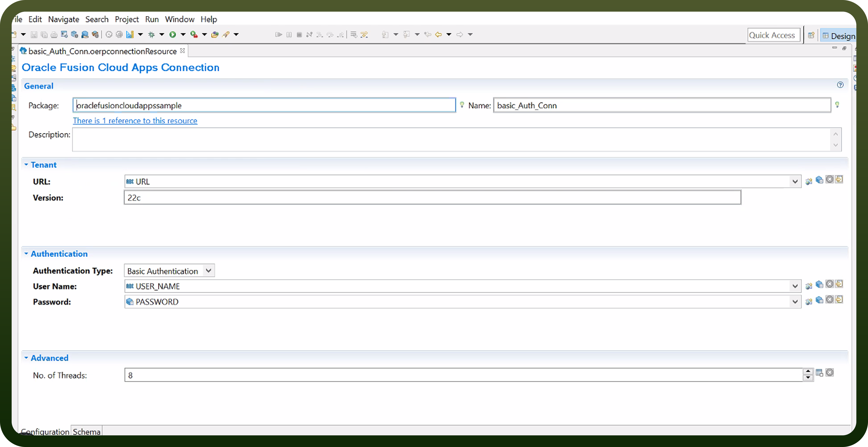Viewport: 868px width, 447px height.
Task: Click the yellow-arrow notepad icon in Password row
Action: (839, 299)
